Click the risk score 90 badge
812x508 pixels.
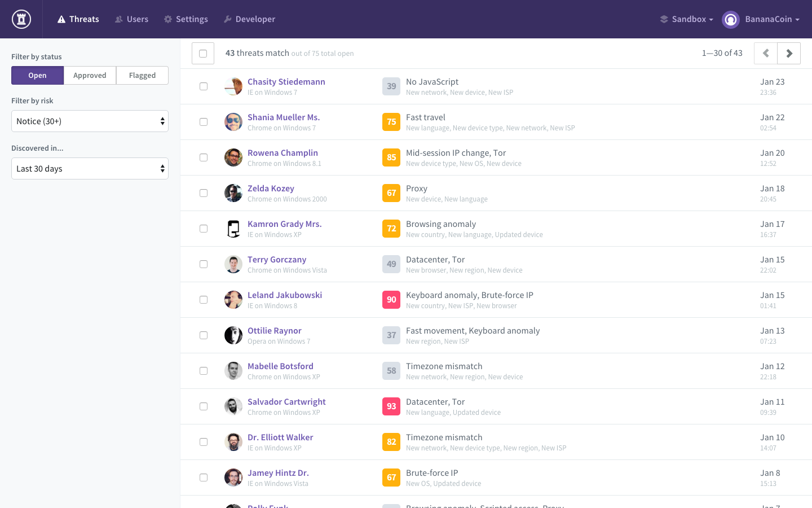pyautogui.click(x=391, y=300)
